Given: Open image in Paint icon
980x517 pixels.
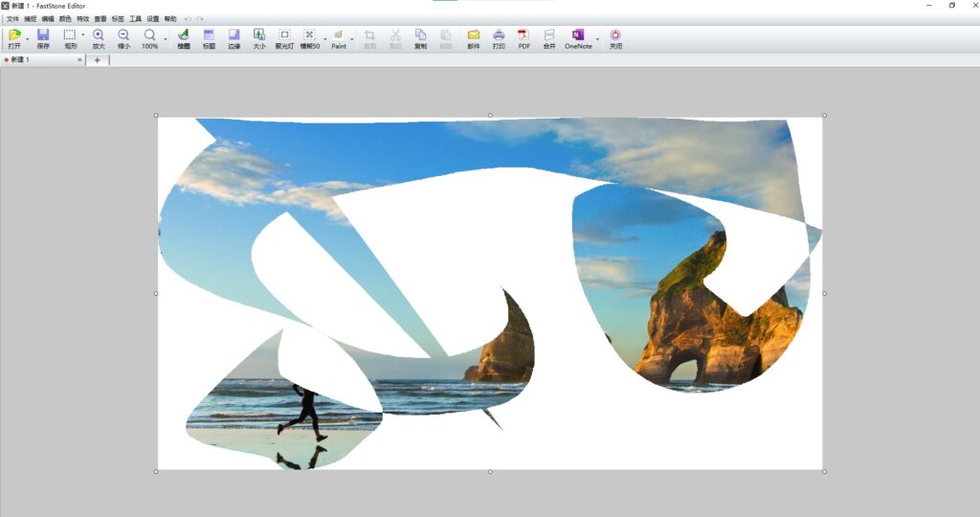Looking at the screenshot, I should point(338,38).
